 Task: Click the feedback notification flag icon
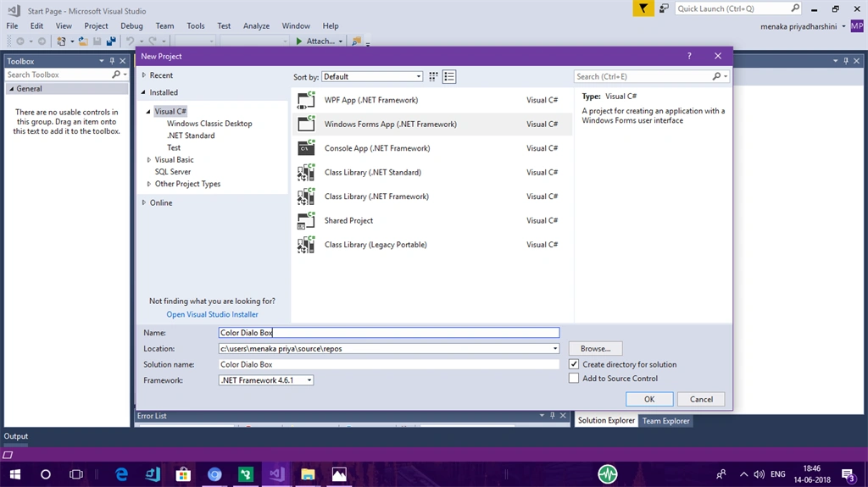(x=643, y=8)
